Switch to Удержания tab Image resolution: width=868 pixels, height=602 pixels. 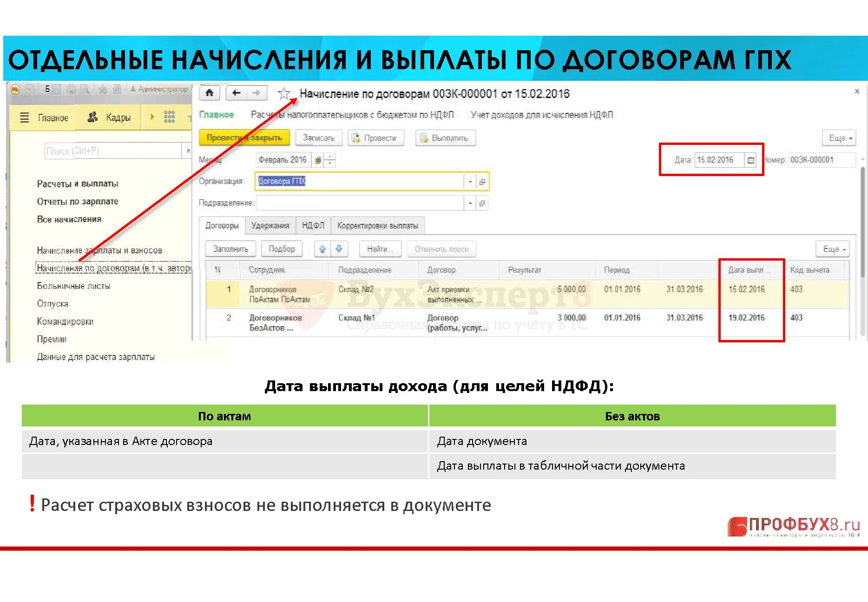pyautogui.click(x=270, y=226)
